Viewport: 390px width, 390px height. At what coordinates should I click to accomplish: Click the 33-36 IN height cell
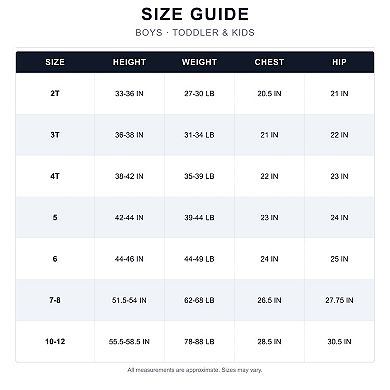(129, 94)
